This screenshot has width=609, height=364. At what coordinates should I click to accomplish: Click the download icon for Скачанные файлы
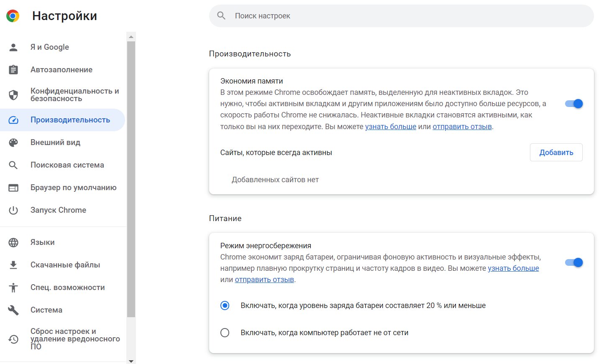[x=13, y=265]
